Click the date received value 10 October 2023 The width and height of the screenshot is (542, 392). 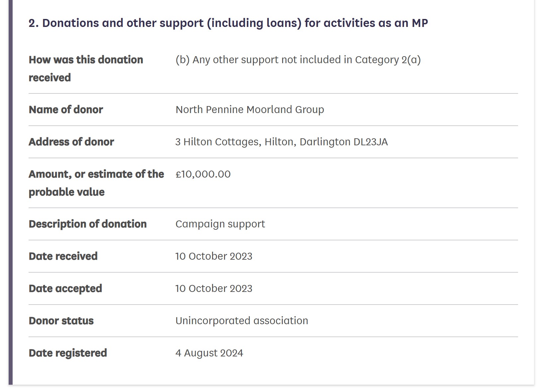click(214, 256)
